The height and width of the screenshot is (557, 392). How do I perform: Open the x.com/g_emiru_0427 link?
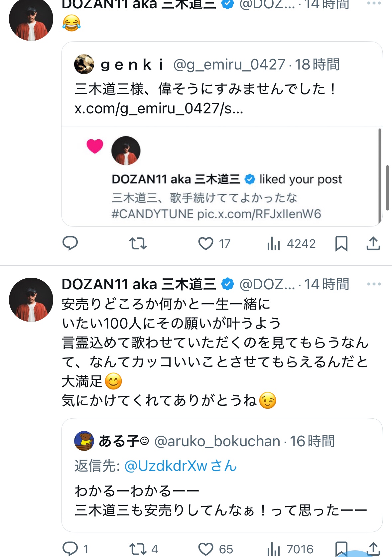point(159,108)
